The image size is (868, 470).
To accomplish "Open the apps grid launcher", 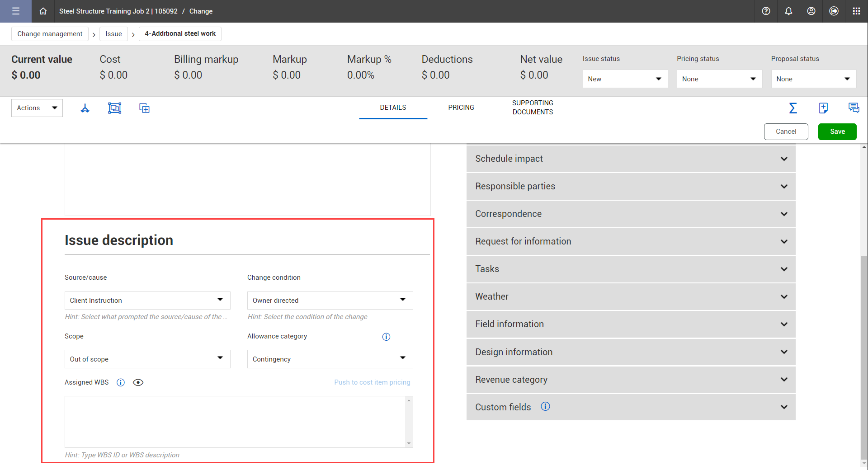I will pos(856,11).
